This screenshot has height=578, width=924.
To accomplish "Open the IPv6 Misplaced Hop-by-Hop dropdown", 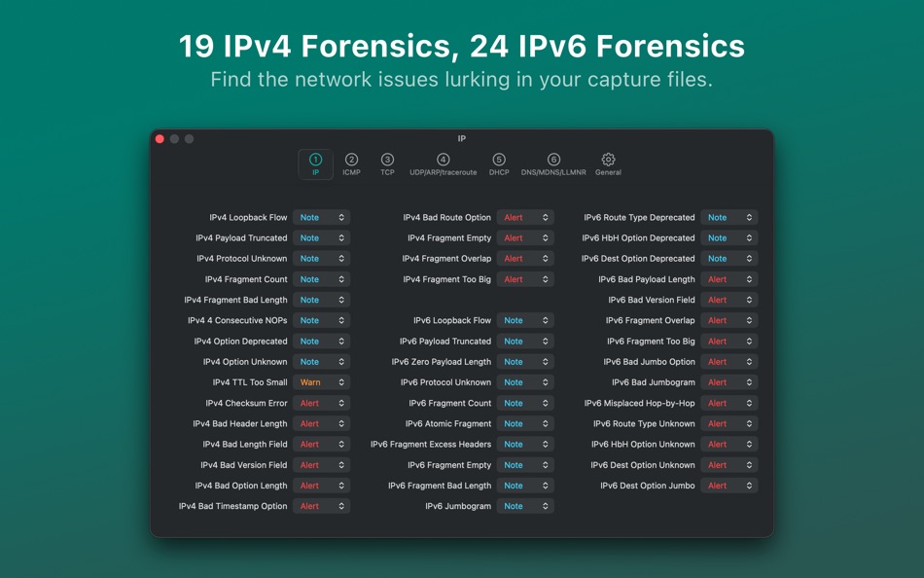I will pos(729,403).
